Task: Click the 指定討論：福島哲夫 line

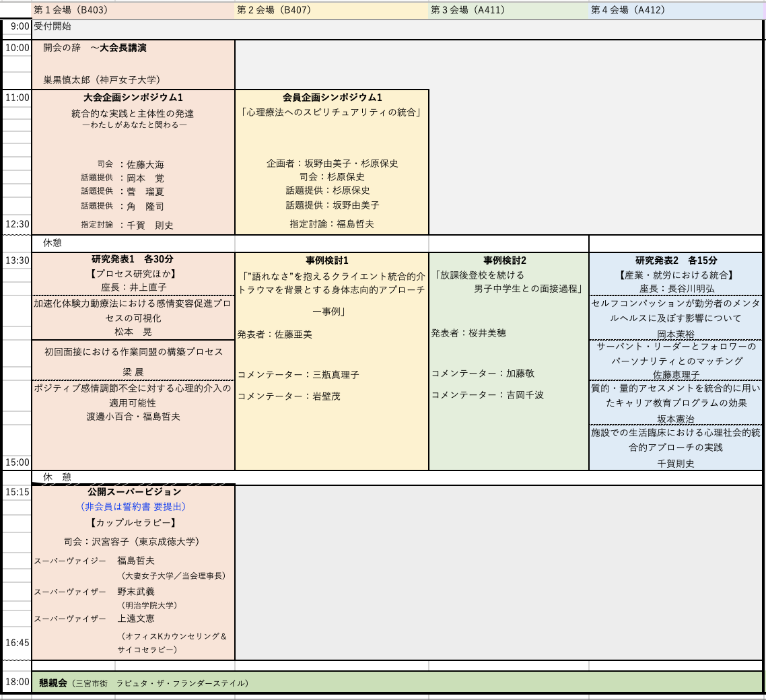Action: click(x=332, y=224)
